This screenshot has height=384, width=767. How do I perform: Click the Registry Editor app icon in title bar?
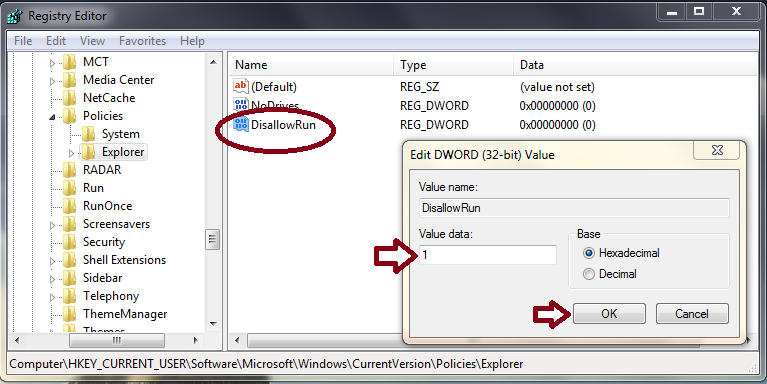(x=15, y=16)
